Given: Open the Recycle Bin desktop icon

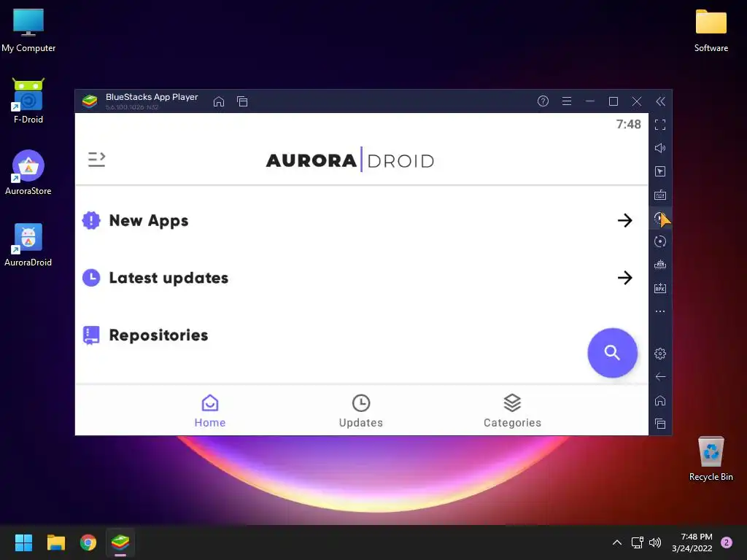Looking at the screenshot, I should (711, 459).
